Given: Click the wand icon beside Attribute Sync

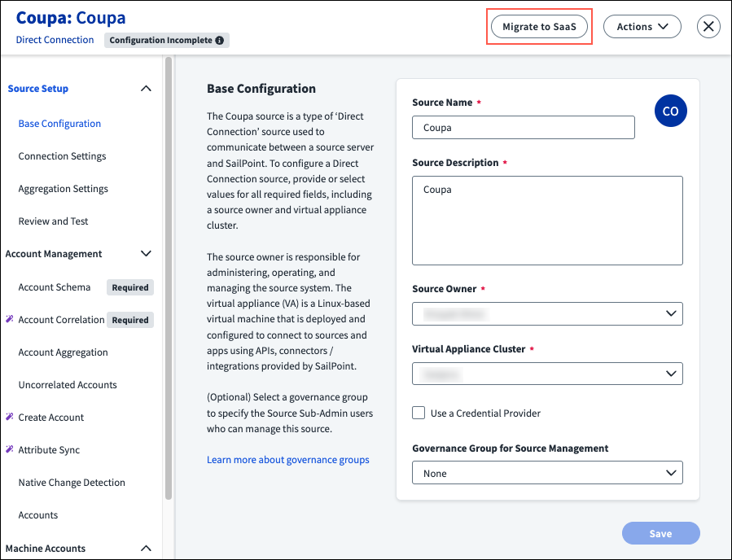Looking at the screenshot, I should pyautogui.click(x=9, y=449).
